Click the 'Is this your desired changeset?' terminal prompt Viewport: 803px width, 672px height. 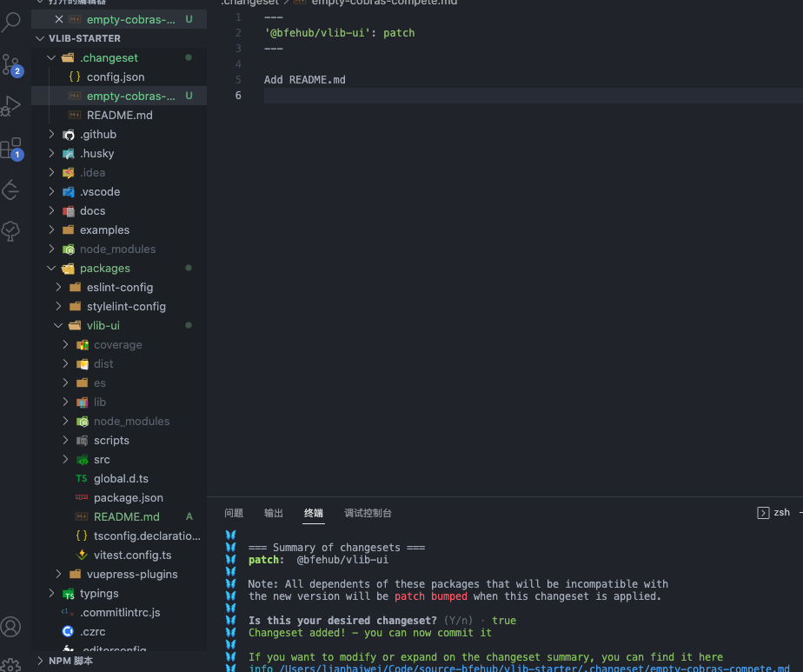(x=342, y=620)
